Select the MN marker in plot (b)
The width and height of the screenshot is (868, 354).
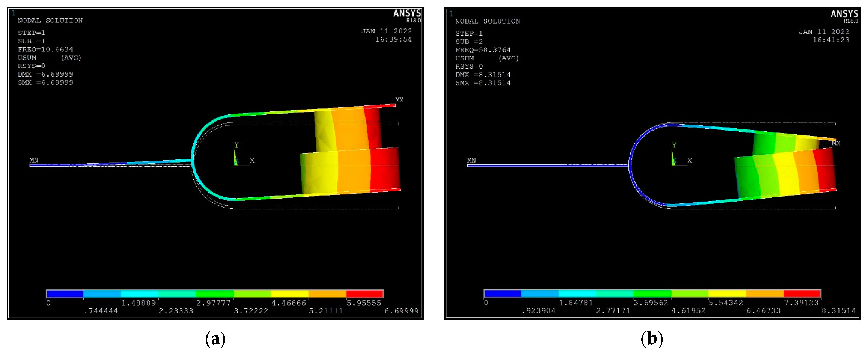[471, 160]
